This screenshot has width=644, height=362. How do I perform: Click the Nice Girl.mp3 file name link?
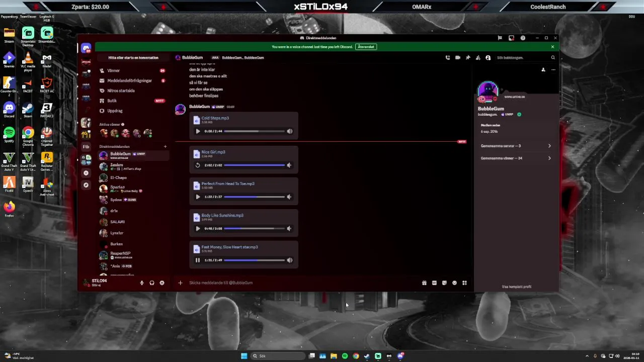click(x=213, y=152)
